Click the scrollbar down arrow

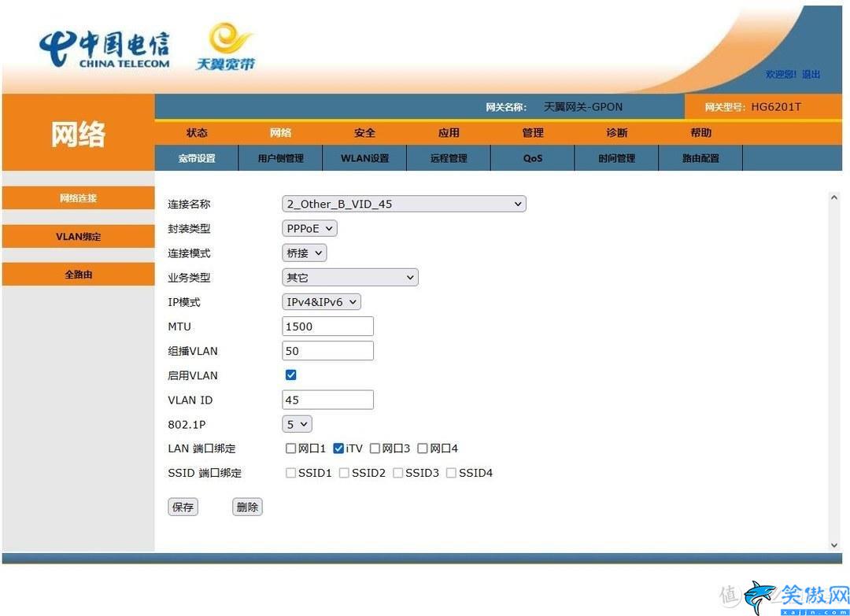(x=834, y=545)
